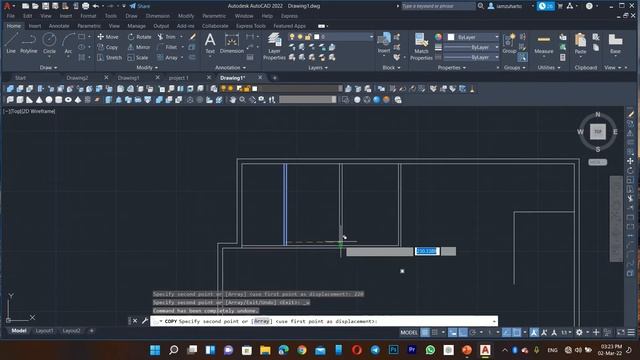Image resolution: width=640 pixels, height=360 pixels.
Task: Click the color wheel object color icon
Action: coord(438,37)
